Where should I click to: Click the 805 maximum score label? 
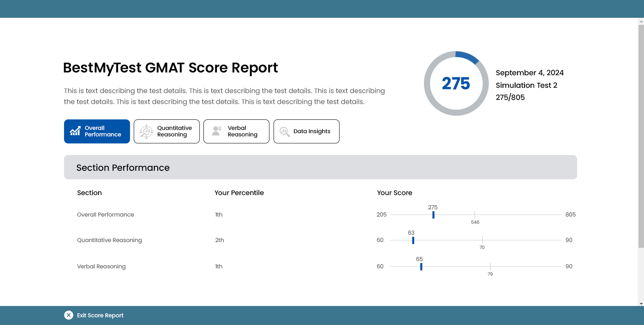pyautogui.click(x=571, y=215)
